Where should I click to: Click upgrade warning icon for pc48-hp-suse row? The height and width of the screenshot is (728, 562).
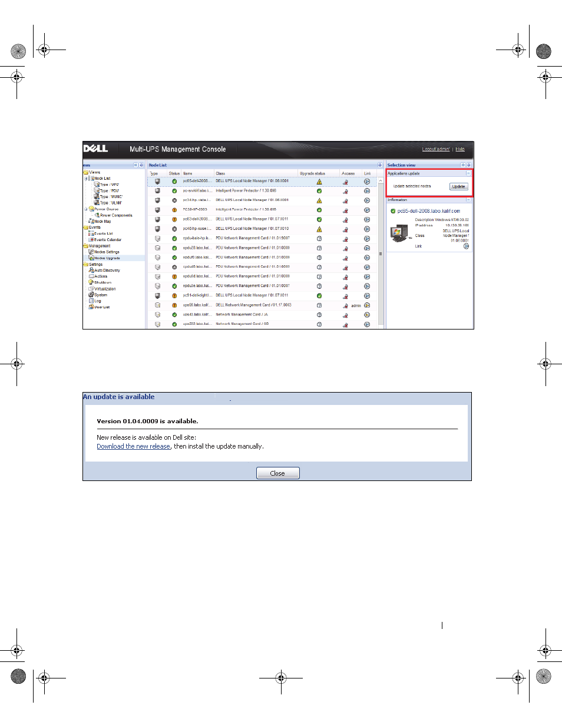(319, 229)
